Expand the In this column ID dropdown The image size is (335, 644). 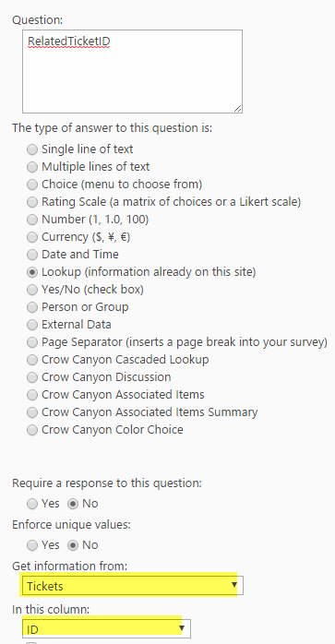point(106,628)
